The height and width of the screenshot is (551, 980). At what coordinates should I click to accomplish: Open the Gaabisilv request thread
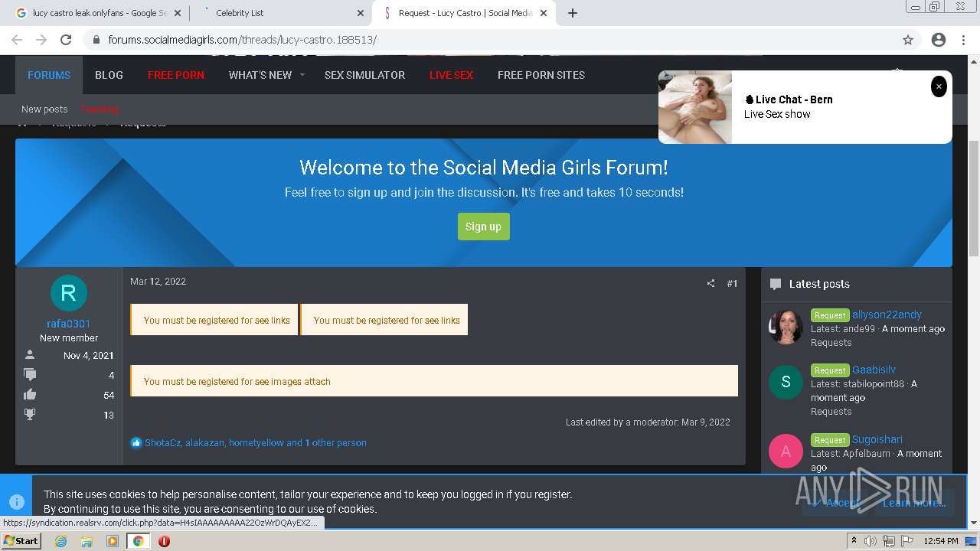[x=874, y=370]
